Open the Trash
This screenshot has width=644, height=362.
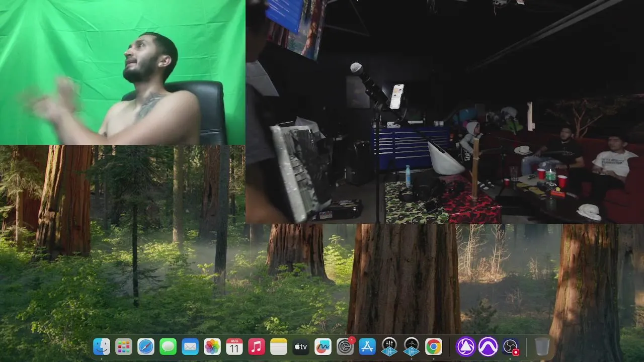click(542, 346)
